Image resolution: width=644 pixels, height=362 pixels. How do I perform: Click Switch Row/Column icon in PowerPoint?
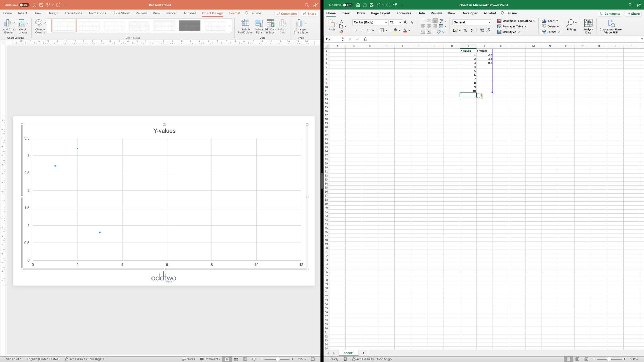coord(245,26)
